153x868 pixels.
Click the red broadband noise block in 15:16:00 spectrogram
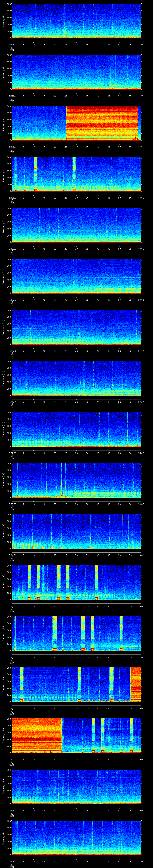click(102, 123)
